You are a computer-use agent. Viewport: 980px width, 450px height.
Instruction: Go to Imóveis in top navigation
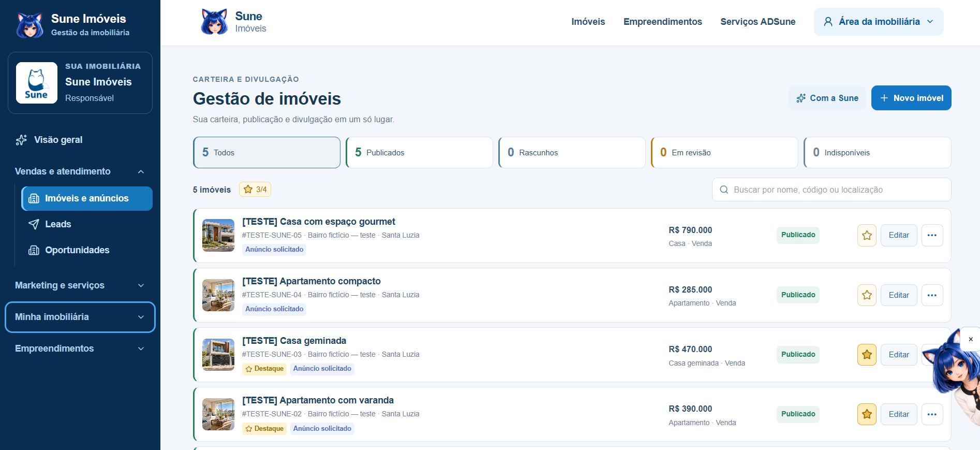[x=588, y=22]
